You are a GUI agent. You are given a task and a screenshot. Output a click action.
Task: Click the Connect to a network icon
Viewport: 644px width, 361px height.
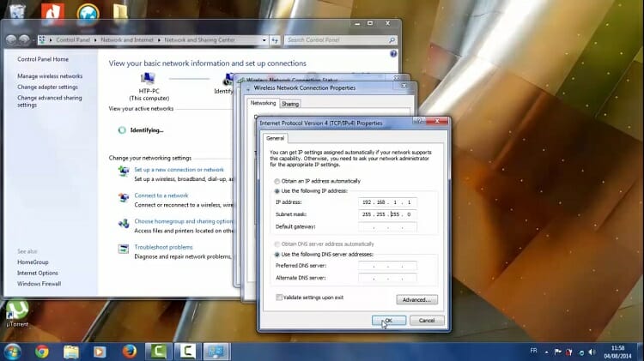(x=123, y=197)
